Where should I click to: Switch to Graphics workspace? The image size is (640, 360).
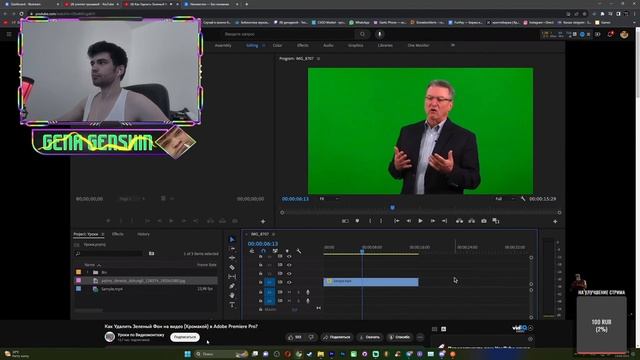tap(356, 45)
